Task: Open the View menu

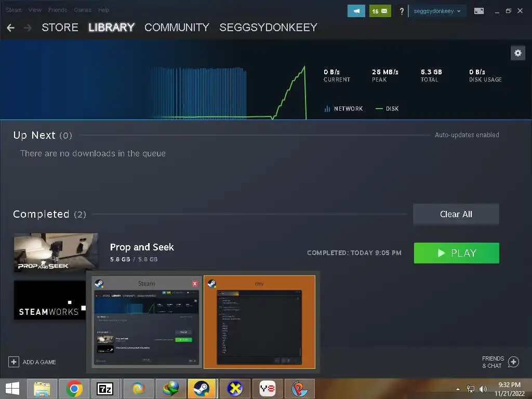Action: click(35, 10)
